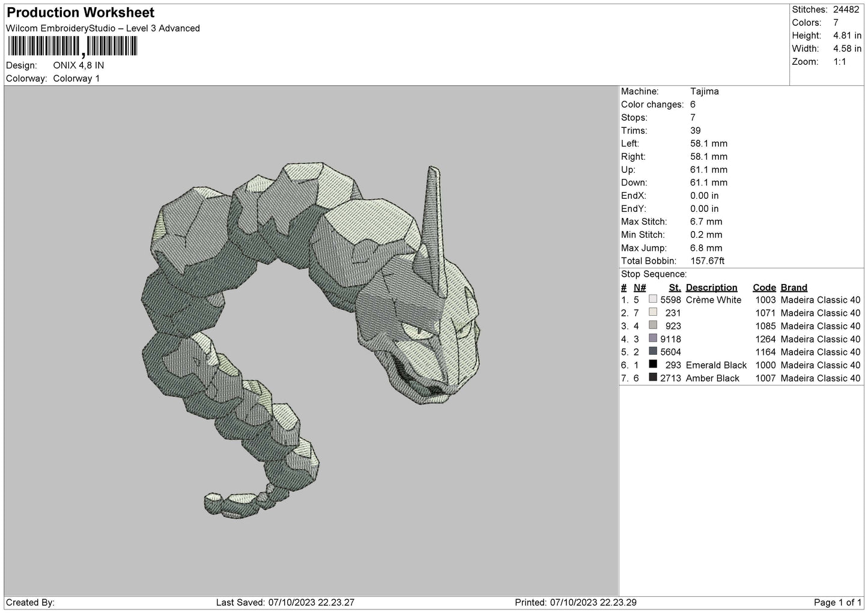Click the 'Page 1 of 1' footer text
Image resolution: width=868 pixels, height=613 pixels.
click(x=837, y=602)
